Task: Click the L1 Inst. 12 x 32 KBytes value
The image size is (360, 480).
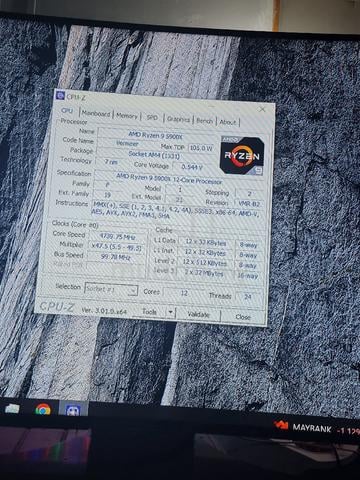Action: tap(205, 253)
